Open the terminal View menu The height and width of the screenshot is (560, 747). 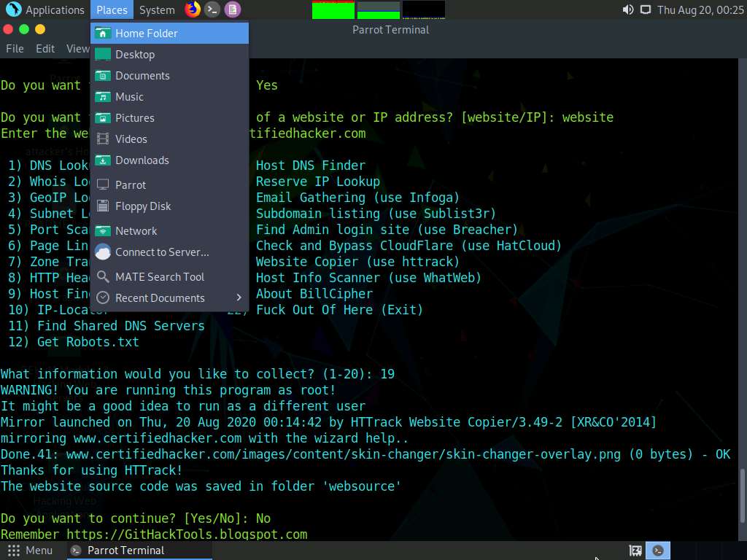pos(77,49)
